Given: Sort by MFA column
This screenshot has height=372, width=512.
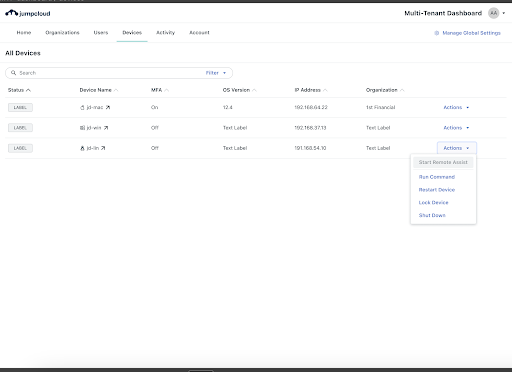Looking at the screenshot, I should [x=160, y=90].
